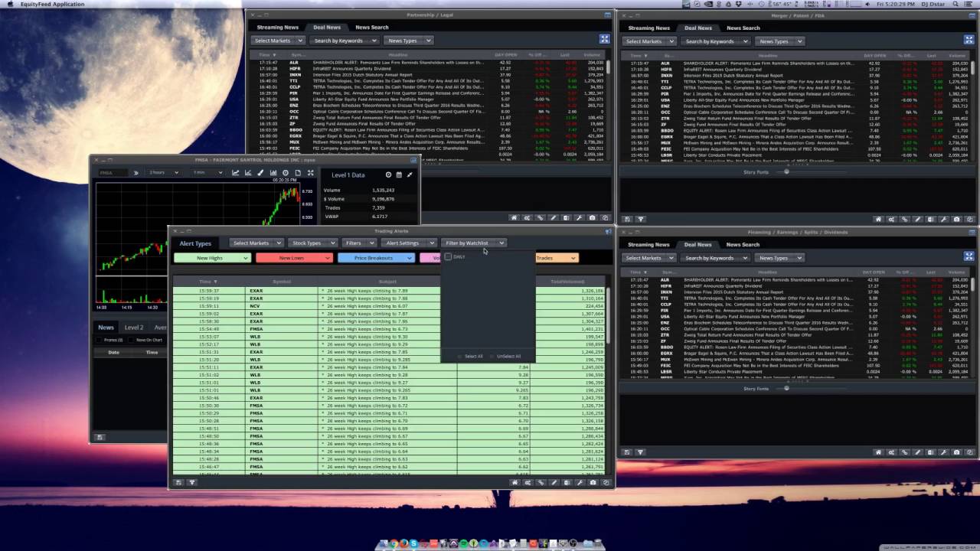This screenshot has height=551, width=980.
Task: Click bar chart icon in FMSA chart toolbar
Action: (x=273, y=173)
